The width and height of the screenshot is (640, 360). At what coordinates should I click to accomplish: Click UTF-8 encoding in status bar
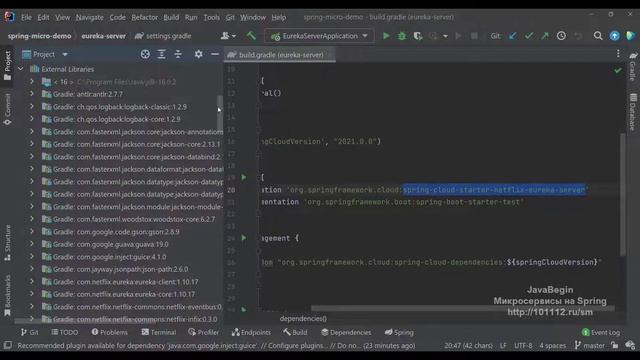pyautogui.click(x=523, y=345)
